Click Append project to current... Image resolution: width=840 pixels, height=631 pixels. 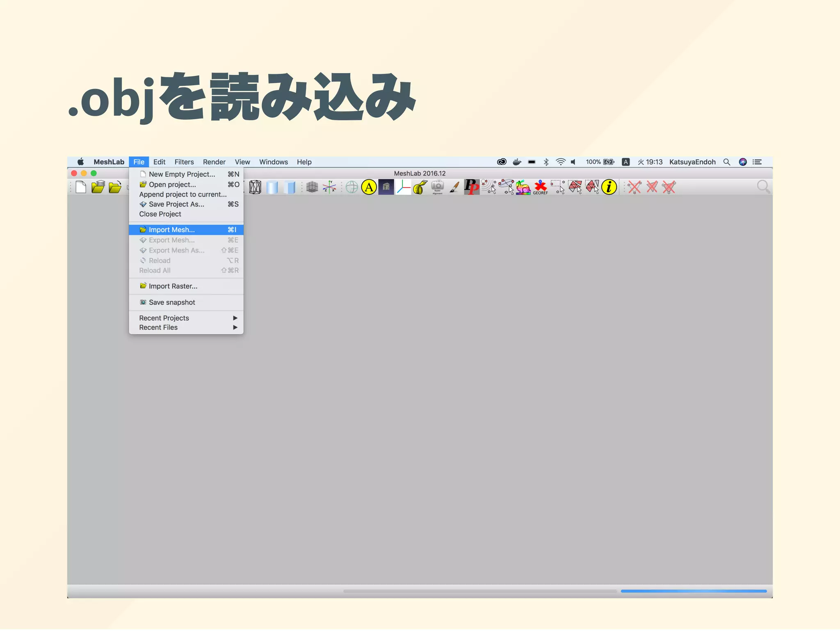[x=186, y=194]
